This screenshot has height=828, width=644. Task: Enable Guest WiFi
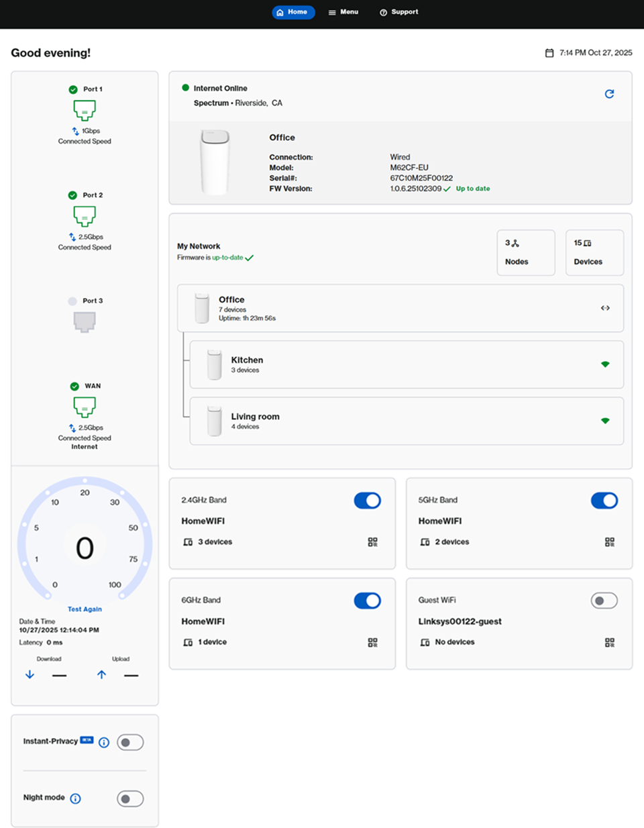[604, 601]
